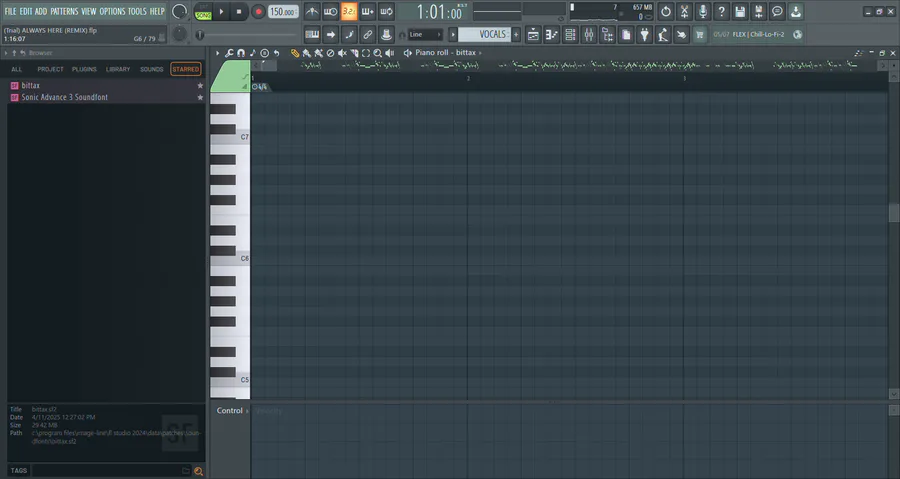Screen dimensions: 900x479
Task: Toggle bittax starred favorite star
Action: pos(200,85)
